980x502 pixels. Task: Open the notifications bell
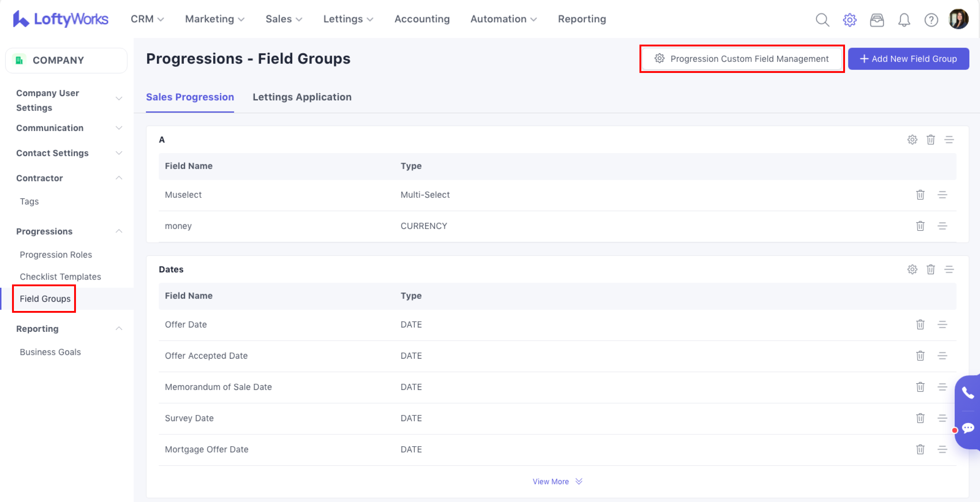(x=903, y=19)
